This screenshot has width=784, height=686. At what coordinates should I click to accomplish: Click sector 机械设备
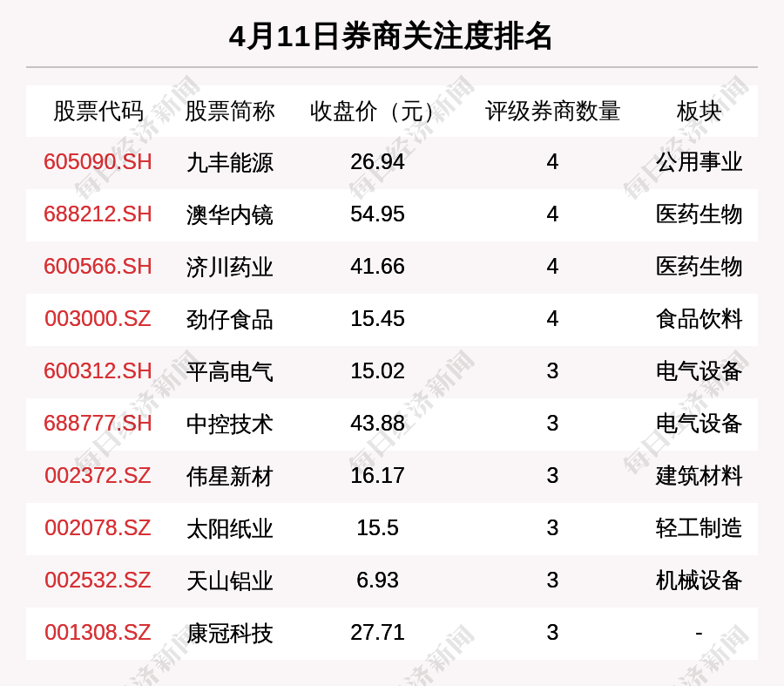click(699, 581)
